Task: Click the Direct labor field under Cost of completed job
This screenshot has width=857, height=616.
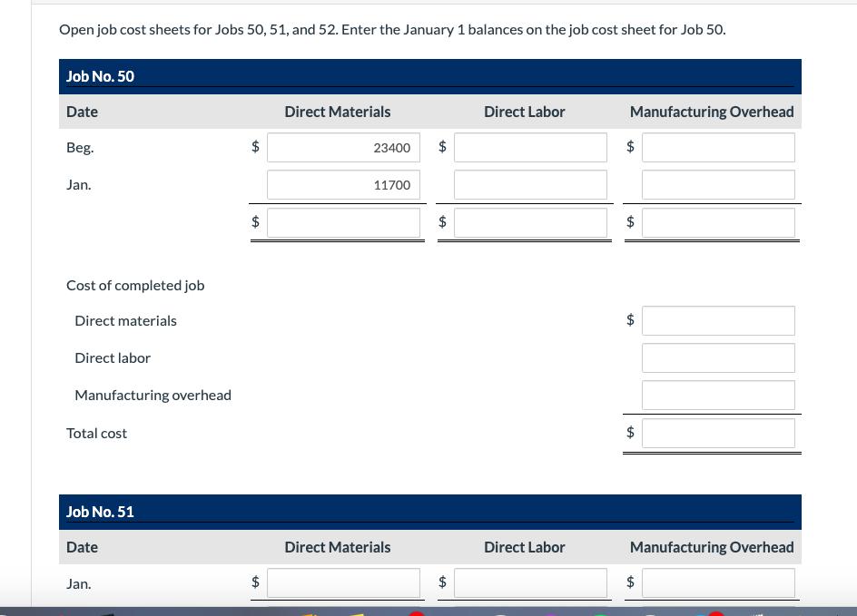Action: pyautogui.click(x=718, y=357)
